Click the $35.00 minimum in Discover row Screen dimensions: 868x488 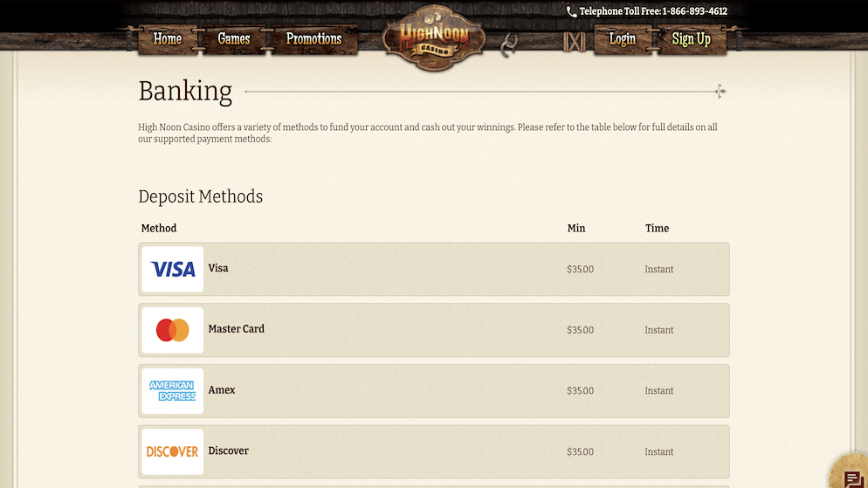580,452
